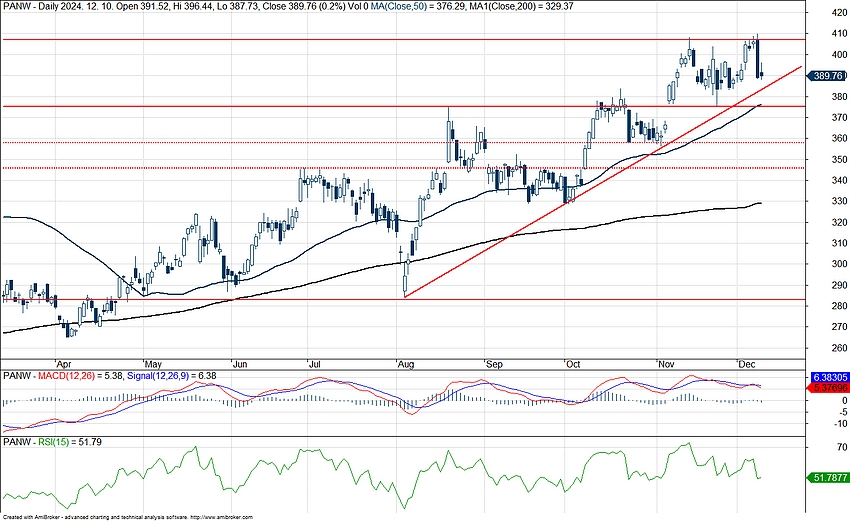Click the Sep label on the time axis

(494, 364)
